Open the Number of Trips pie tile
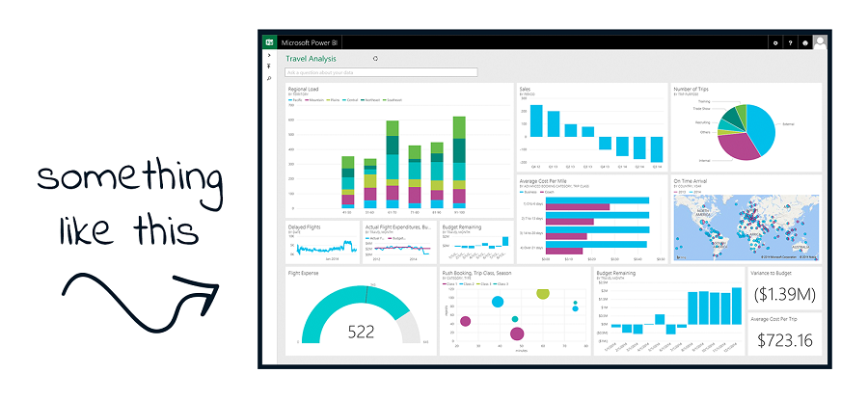The height and width of the screenshot is (400, 868). pos(746,127)
